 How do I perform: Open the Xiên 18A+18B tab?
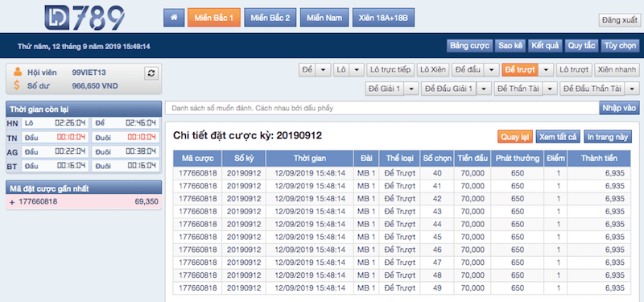[x=383, y=18]
